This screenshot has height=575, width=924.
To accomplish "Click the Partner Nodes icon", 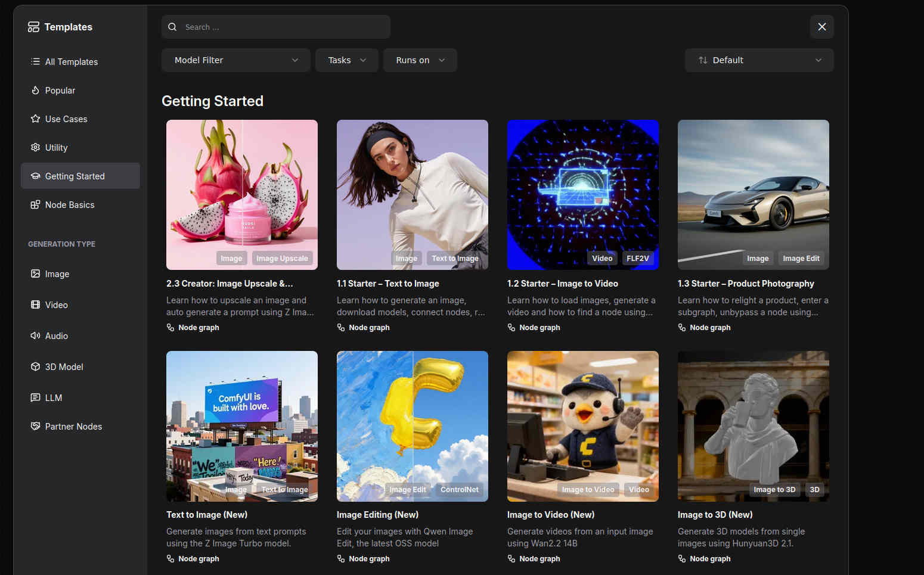I will [x=35, y=427].
